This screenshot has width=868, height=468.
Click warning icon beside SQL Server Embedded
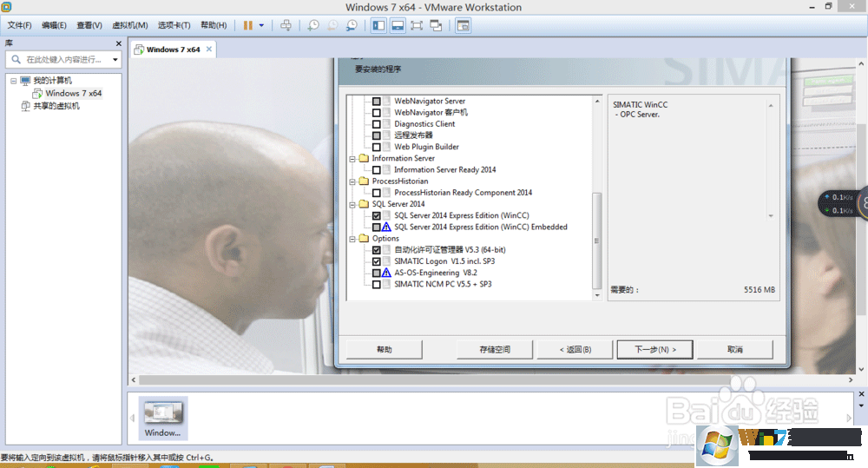(386, 227)
